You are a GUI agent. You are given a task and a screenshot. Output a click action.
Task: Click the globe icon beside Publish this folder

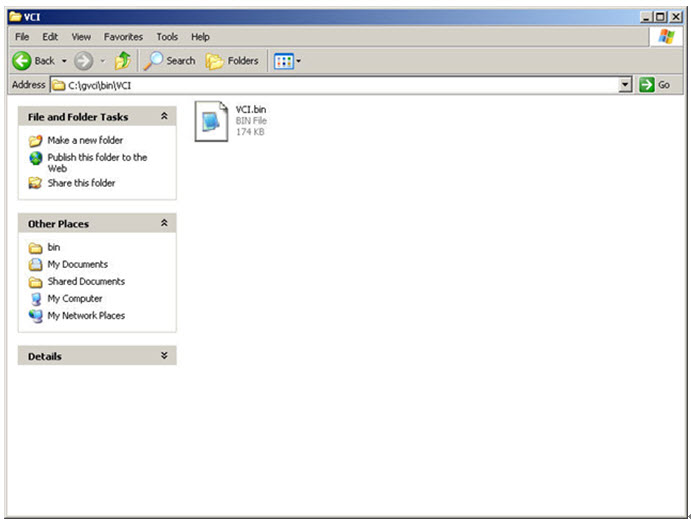click(x=36, y=158)
